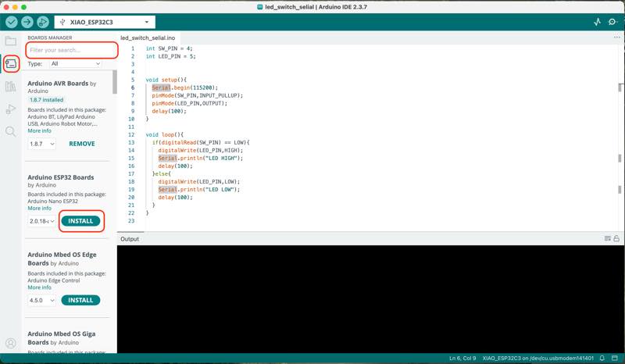The image size is (625, 364).
Task: Click the void loop() code line
Action: click(165, 135)
